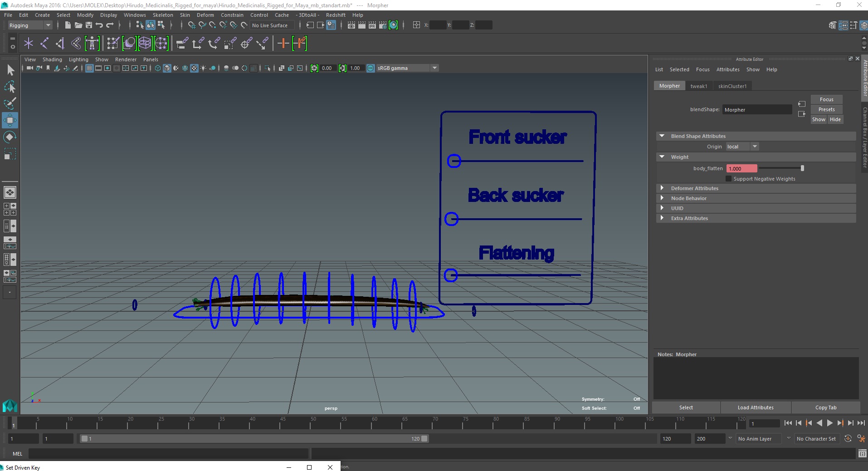Click the Attribute Editor Focus button

826,99
